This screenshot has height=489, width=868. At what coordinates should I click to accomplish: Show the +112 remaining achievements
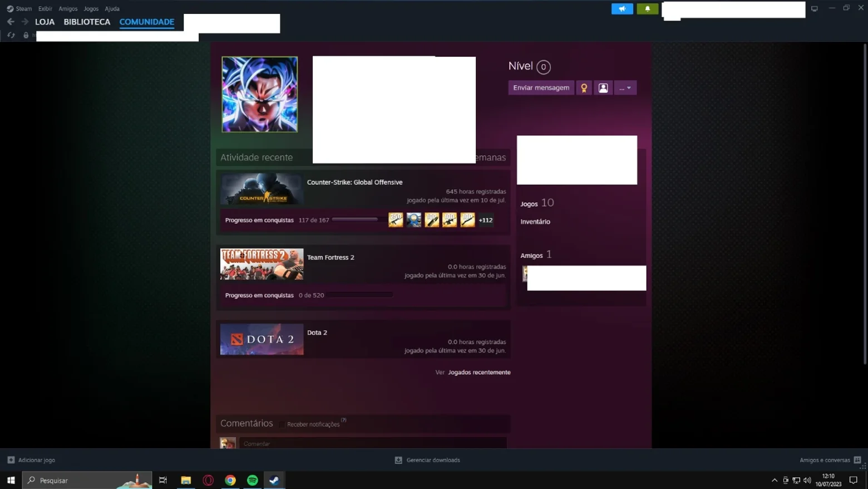(x=486, y=220)
